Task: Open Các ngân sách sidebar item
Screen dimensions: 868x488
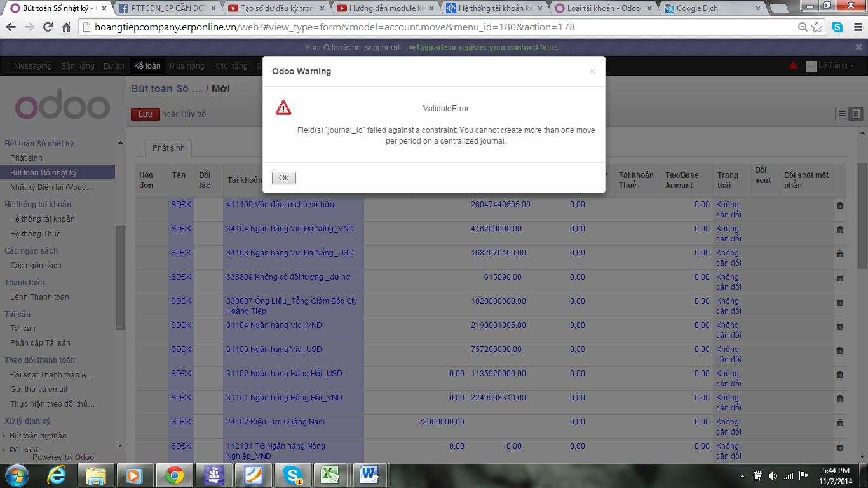Action: (36, 265)
